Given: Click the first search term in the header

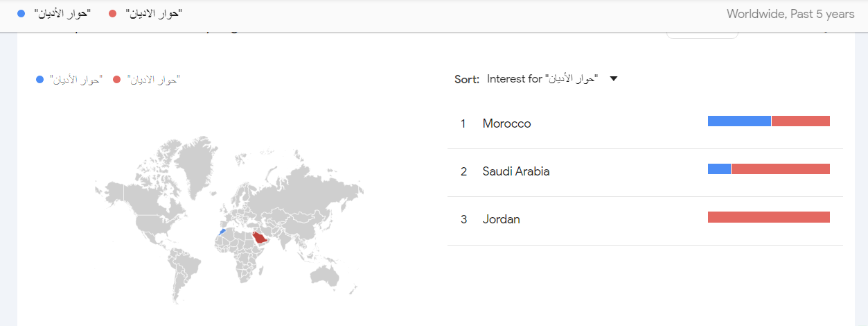Looking at the screenshot, I should click(63, 14).
